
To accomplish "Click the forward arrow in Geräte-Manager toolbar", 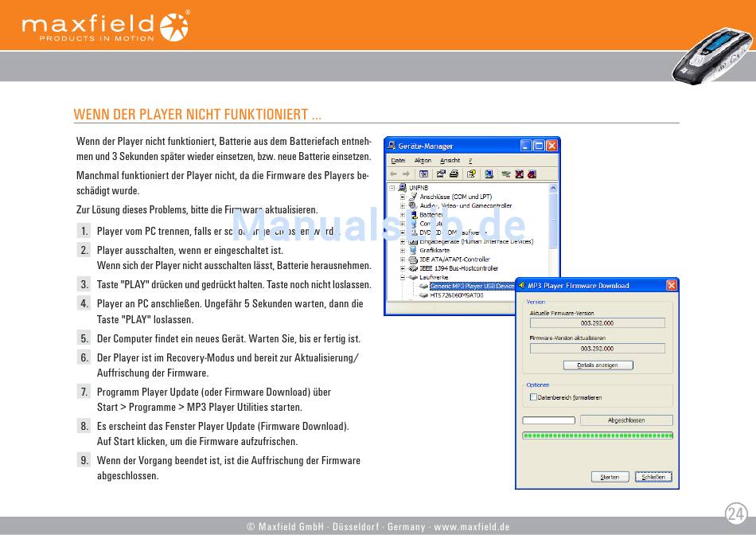I will click(406, 174).
